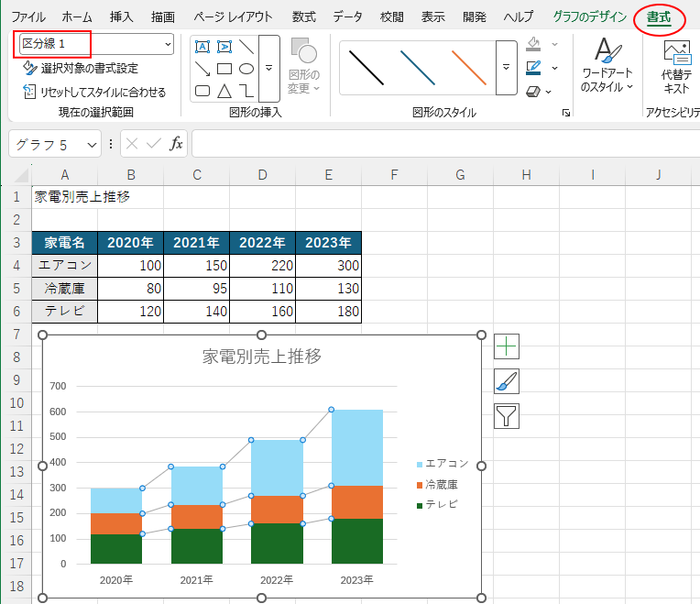Click the insert function fx icon
Viewport: 700px width, 604px height.
[x=176, y=144]
